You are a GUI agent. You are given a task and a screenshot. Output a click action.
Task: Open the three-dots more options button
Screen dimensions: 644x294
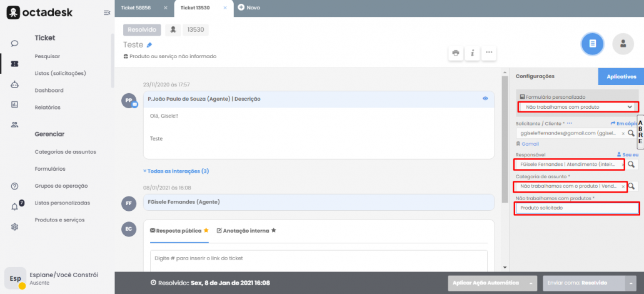click(489, 53)
